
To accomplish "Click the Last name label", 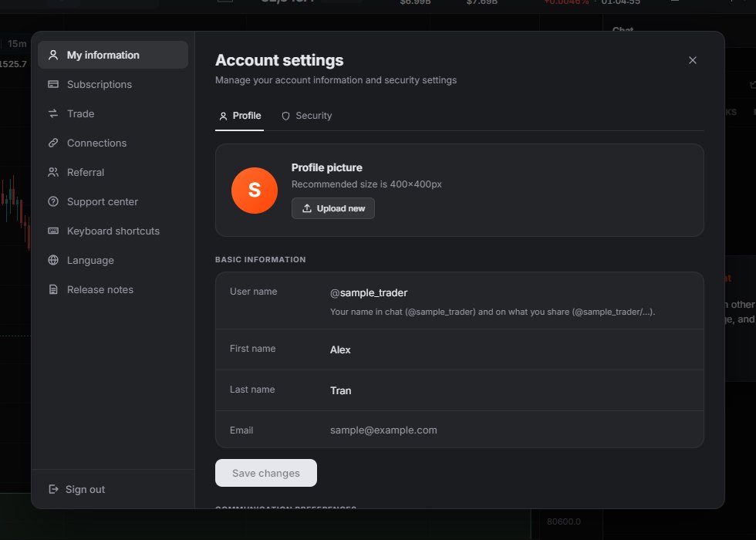I will click(252, 389).
